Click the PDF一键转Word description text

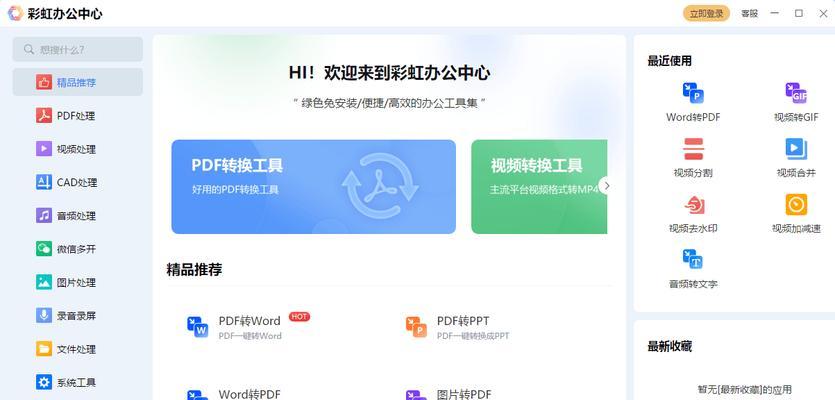click(250, 336)
